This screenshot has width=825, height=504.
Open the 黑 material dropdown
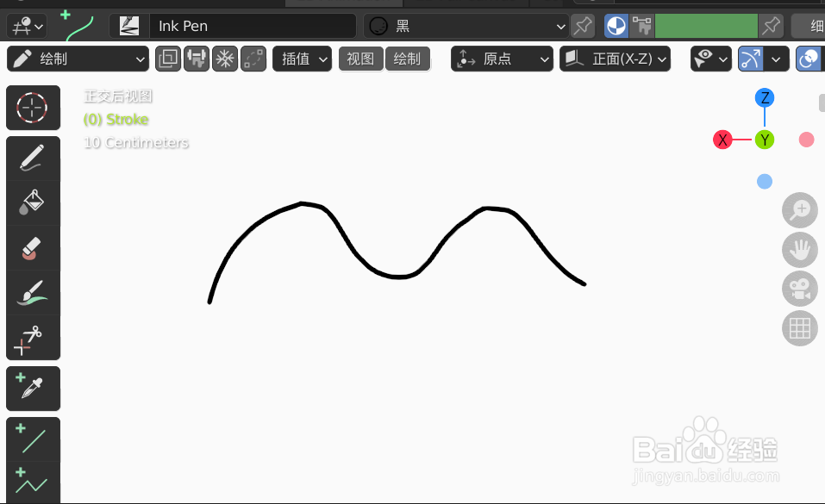pyautogui.click(x=466, y=26)
